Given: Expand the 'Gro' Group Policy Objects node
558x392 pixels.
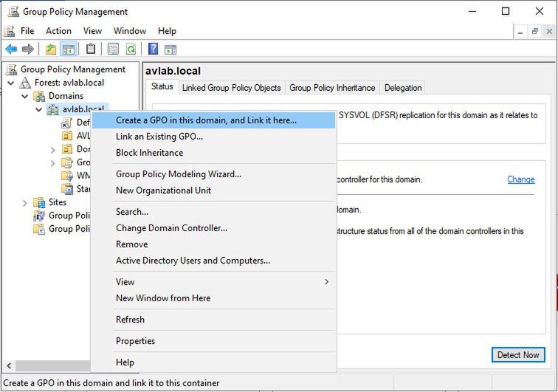Looking at the screenshot, I should tap(52, 163).
